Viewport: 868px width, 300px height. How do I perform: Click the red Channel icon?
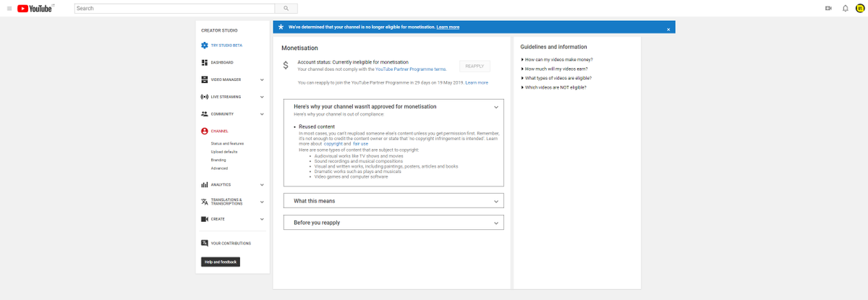205,132
